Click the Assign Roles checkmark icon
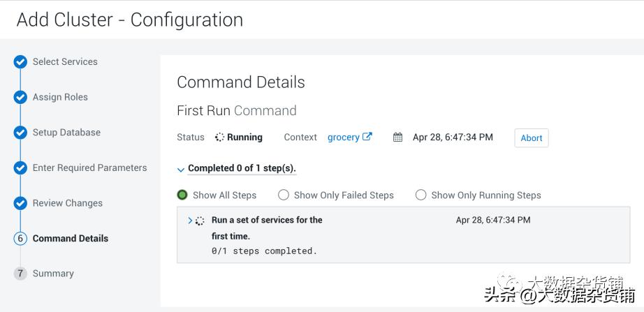Screen dimensions: 644x312 tap(20, 98)
